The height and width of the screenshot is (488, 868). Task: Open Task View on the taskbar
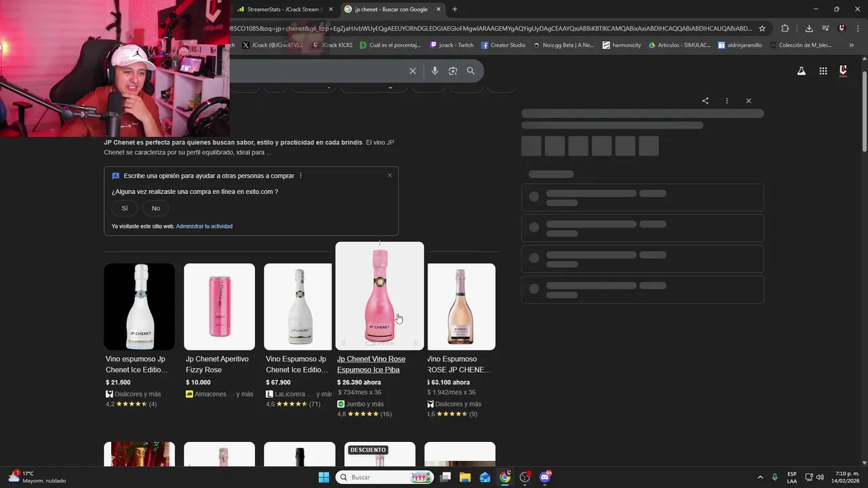coord(446,477)
